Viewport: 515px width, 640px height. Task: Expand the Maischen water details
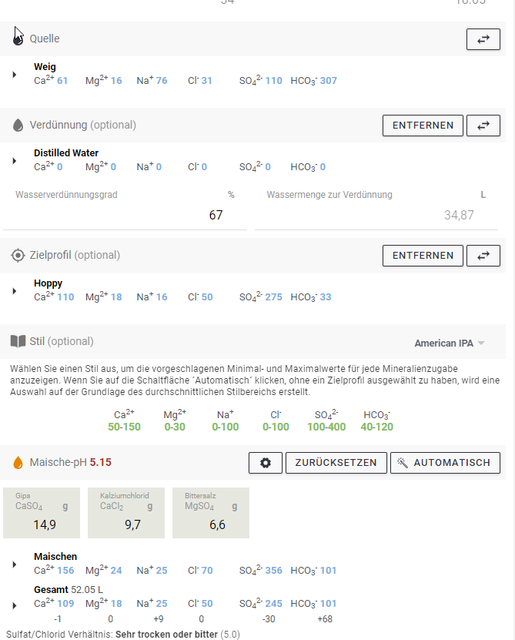click(14, 564)
